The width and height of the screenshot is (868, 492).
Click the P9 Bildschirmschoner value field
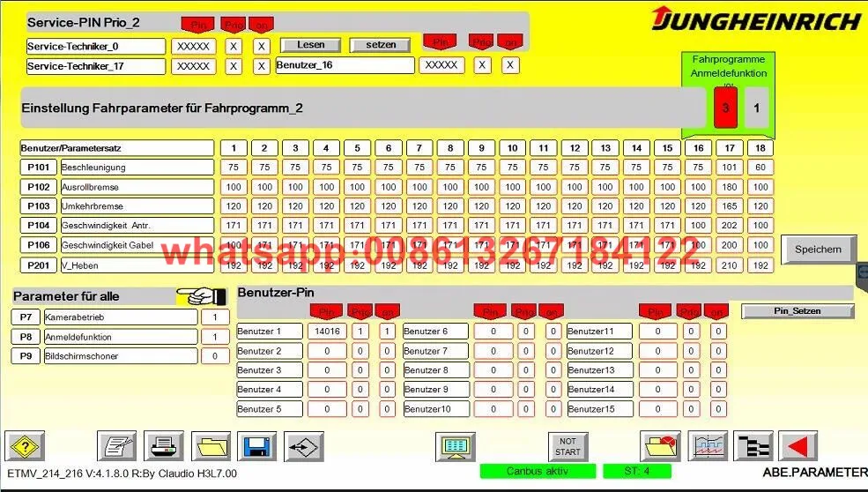click(x=215, y=356)
